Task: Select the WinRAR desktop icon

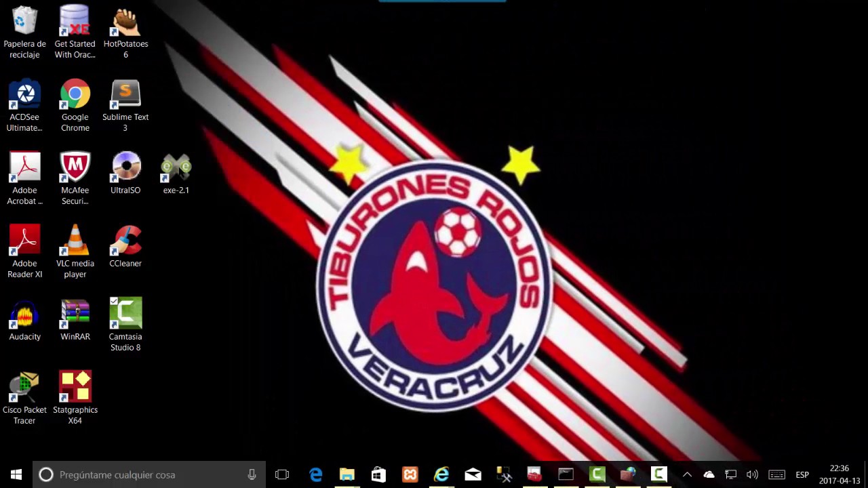Action: (x=75, y=319)
